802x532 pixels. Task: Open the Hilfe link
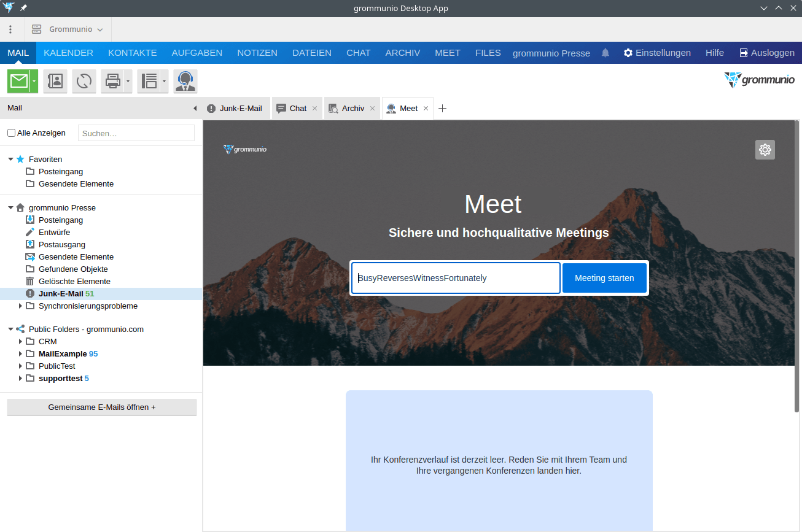pos(715,53)
